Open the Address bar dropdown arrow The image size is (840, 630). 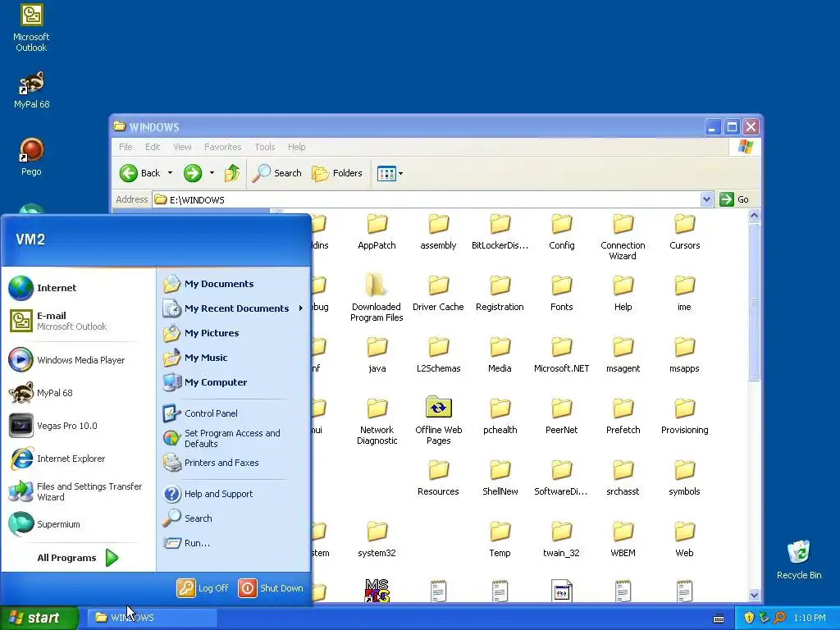[x=706, y=199]
